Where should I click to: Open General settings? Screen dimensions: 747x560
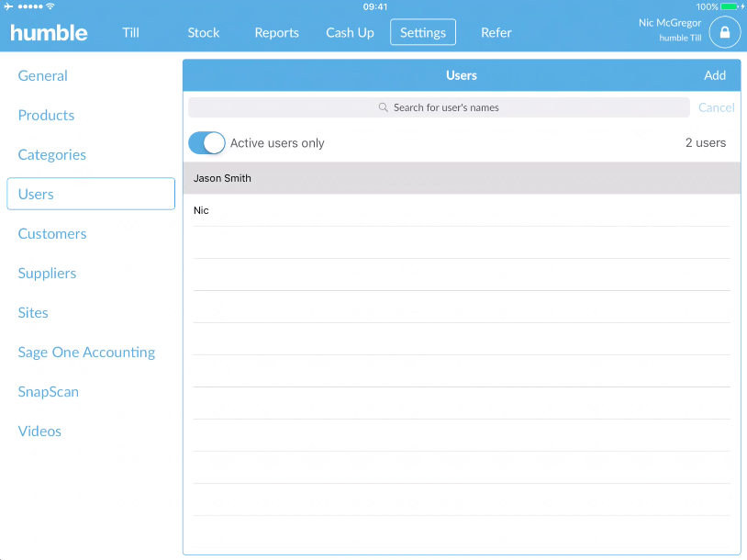click(42, 76)
